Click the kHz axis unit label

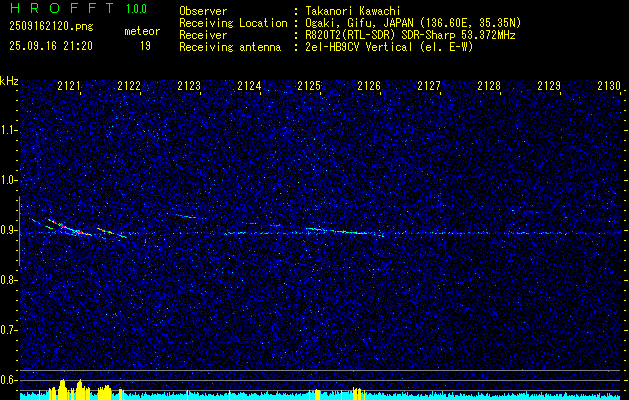9,81
